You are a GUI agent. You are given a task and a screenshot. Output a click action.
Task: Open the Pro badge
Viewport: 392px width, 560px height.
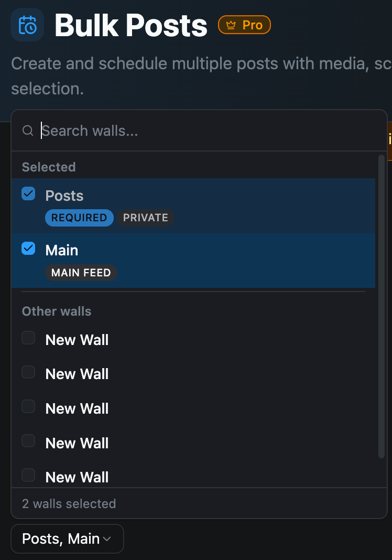click(x=244, y=24)
